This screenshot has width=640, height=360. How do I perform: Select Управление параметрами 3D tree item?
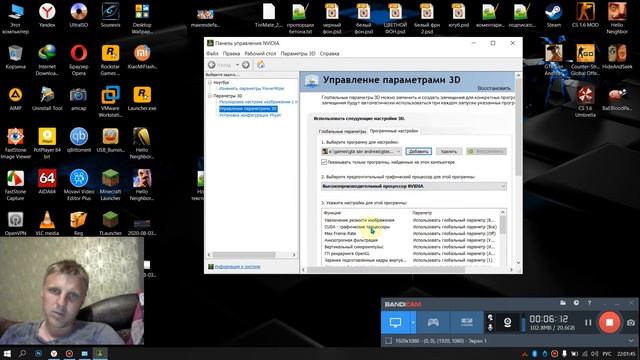pos(248,109)
